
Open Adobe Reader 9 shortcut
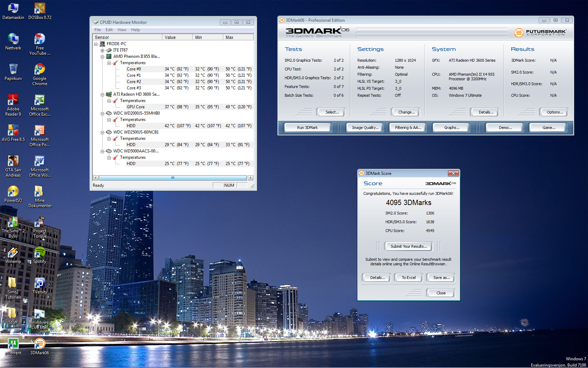[13, 105]
